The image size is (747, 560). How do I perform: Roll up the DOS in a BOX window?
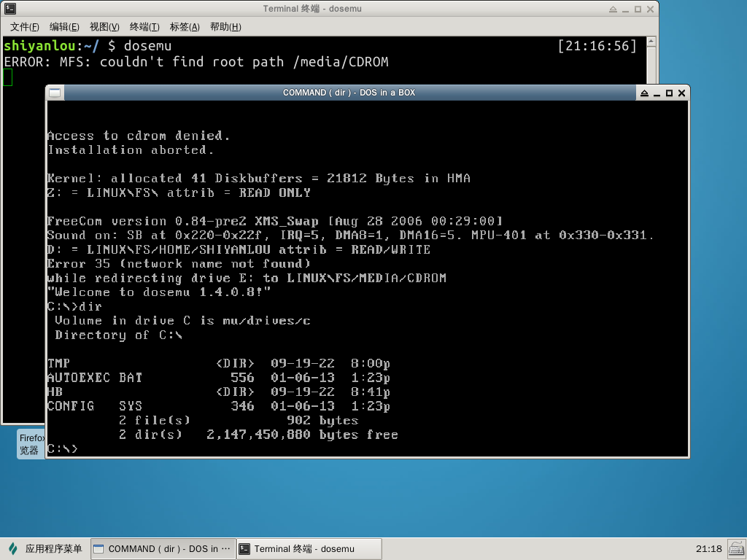(644, 93)
